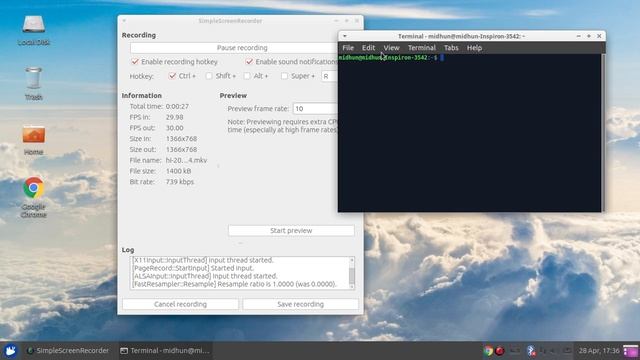Click Start preview button
Image resolution: width=640 pixels, height=360 pixels.
291,231
